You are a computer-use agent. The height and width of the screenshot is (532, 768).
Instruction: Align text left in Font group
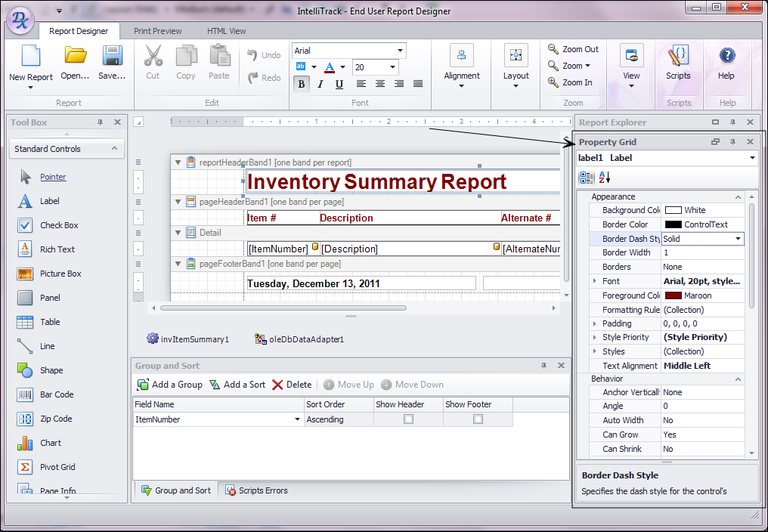click(361, 84)
